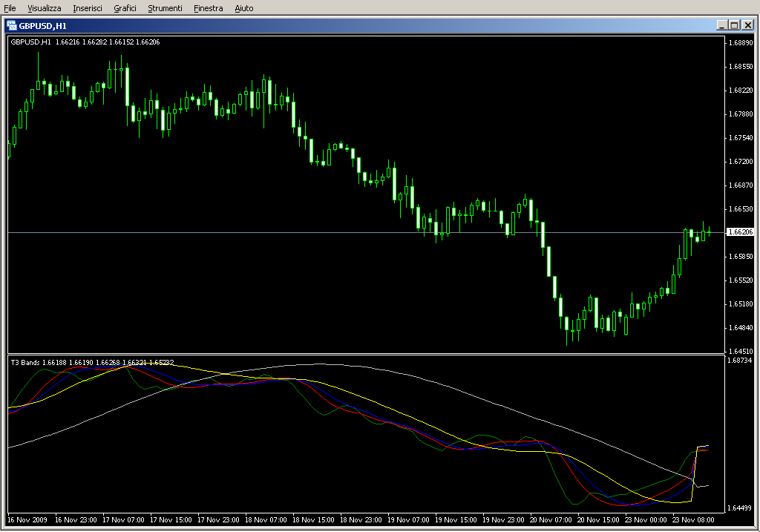Click the GBPUSD,H1 chart window icon
The height and width of the screenshot is (532, 760).
pyautogui.click(x=12, y=26)
